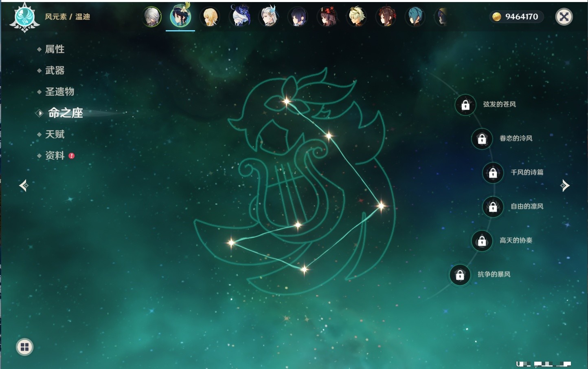Select the long blonde-haired character portrait
Screen dimensions: 588x369
point(210,17)
